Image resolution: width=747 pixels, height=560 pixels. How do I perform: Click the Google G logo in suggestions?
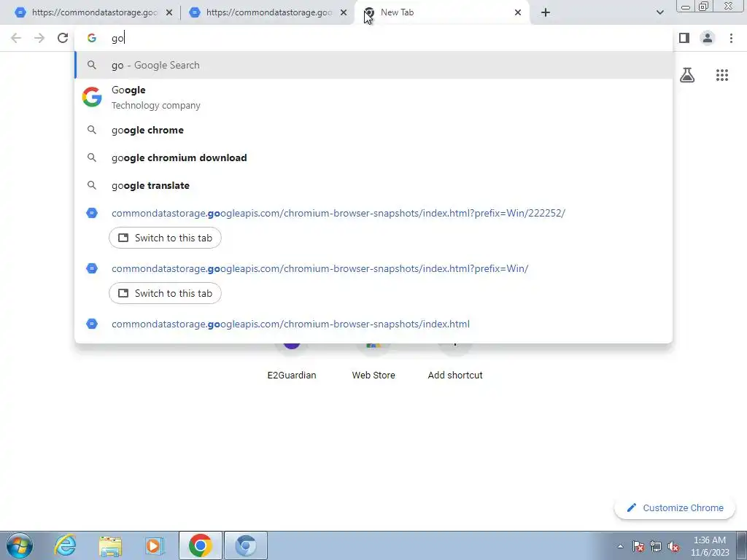point(92,97)
